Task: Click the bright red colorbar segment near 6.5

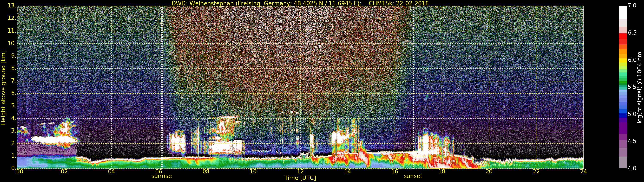Action: point(623,36)
